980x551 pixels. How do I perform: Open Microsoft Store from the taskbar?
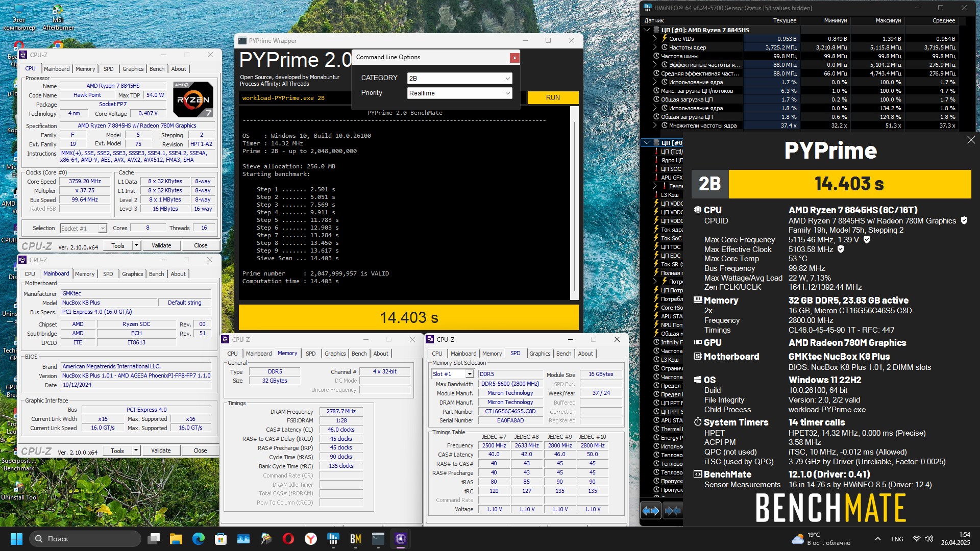(x=221, y=539)
